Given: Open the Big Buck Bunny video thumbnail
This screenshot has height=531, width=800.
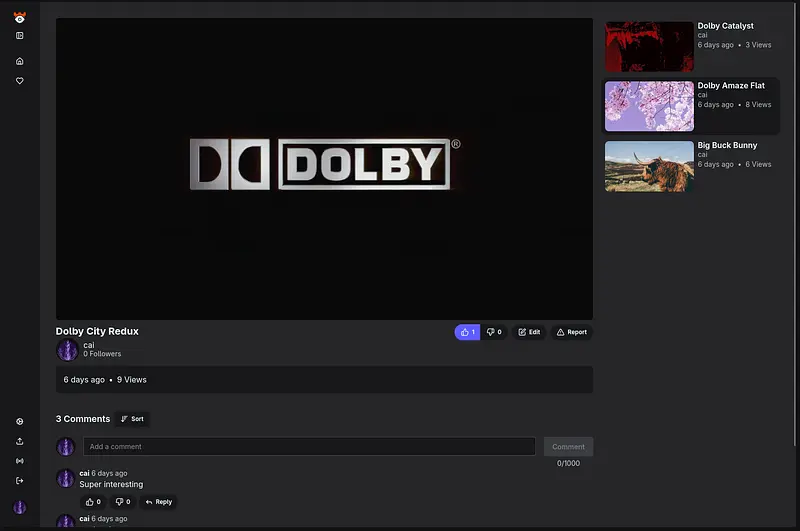Looking at the screenshot, I should (649, 166).
